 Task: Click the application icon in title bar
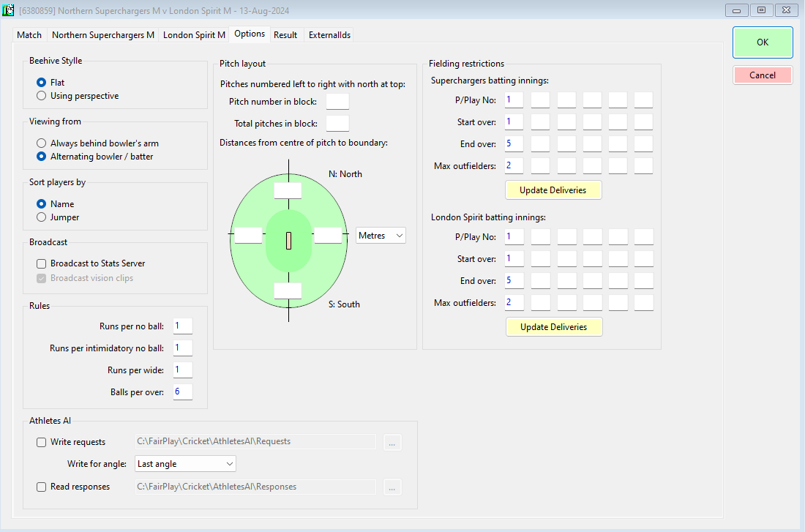8,10
